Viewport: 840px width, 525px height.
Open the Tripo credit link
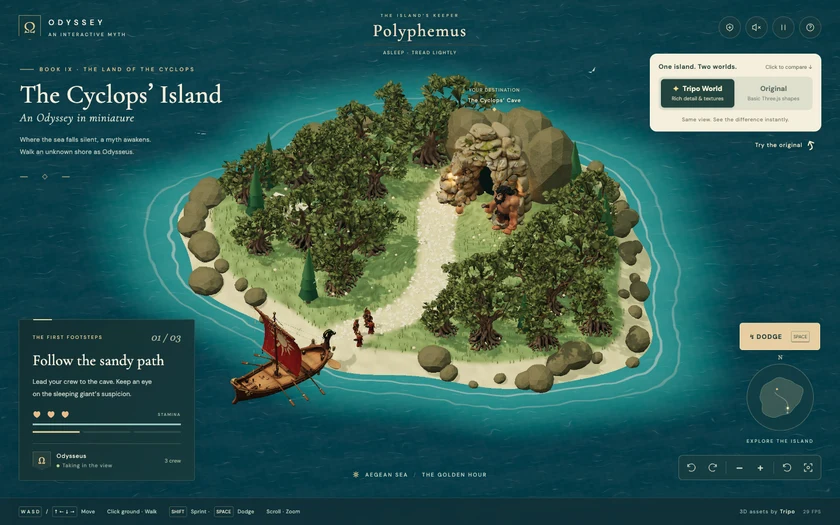tap(787, 512)
